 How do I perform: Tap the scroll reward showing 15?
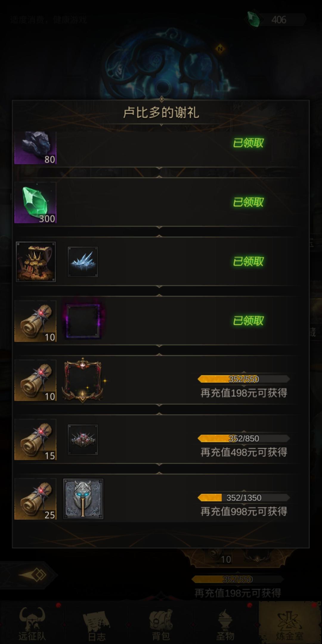(x=35, y=439)
